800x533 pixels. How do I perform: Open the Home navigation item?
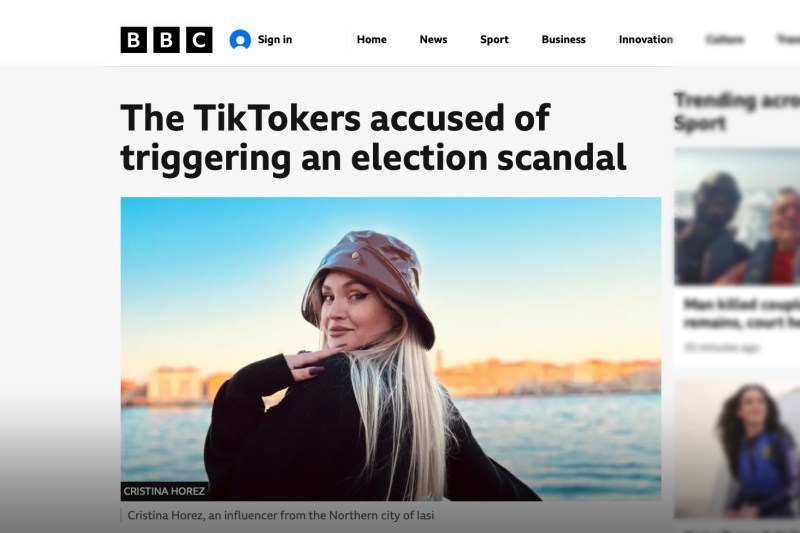(x=371, y=40)
